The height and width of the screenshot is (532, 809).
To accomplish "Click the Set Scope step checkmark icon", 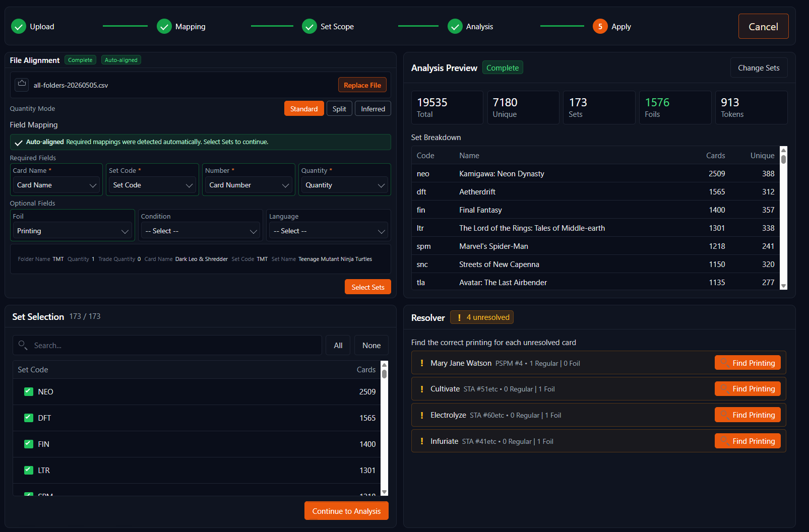I will [x=309, y=26].
